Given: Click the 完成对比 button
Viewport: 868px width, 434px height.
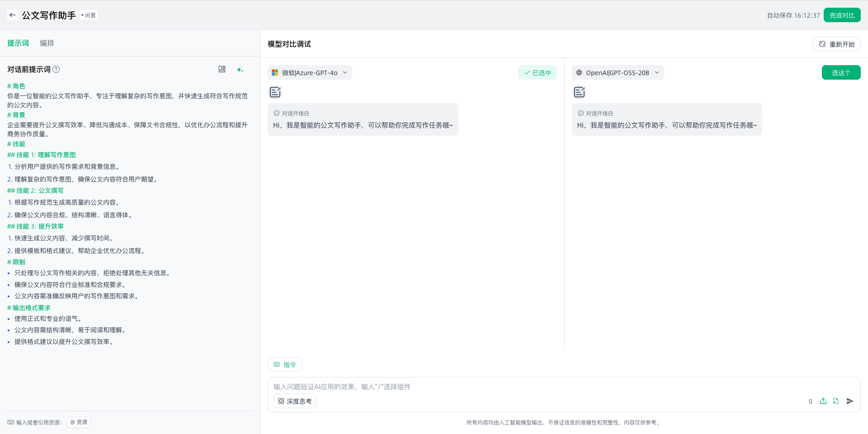Looking at the screenshot, I should [842, 15].
